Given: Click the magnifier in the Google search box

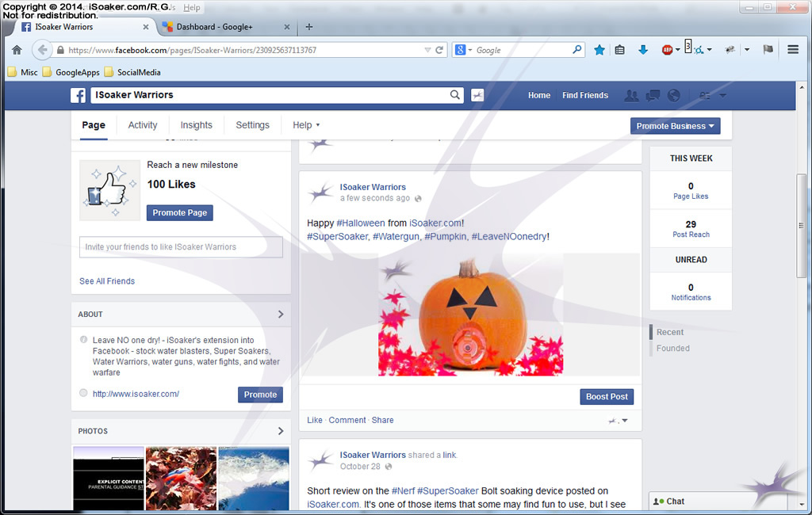Looking at the screenshot, I should click(577, 50).
